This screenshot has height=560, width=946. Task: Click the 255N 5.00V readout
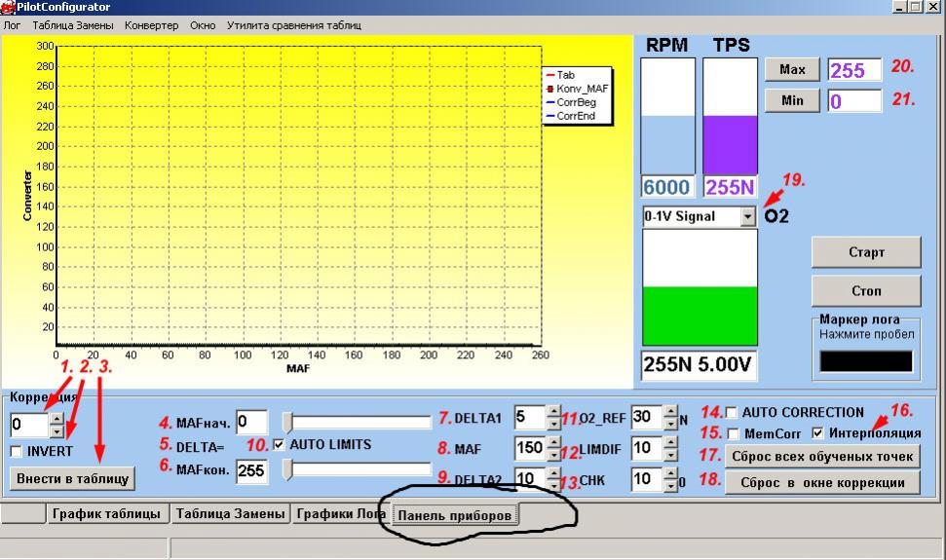698,364
